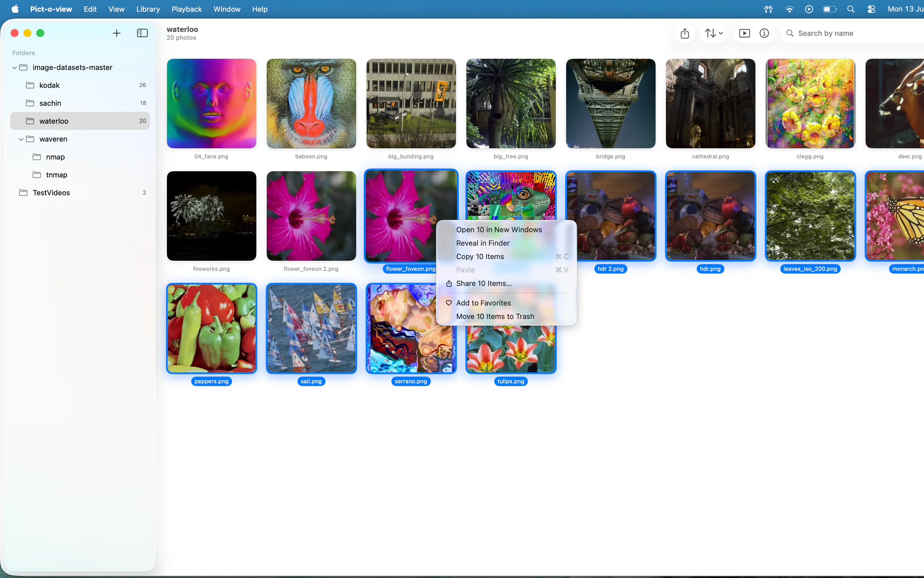Select the bridge.png thumbnail
The width and height of the screenshot is (924, 578).
(611, 104)
